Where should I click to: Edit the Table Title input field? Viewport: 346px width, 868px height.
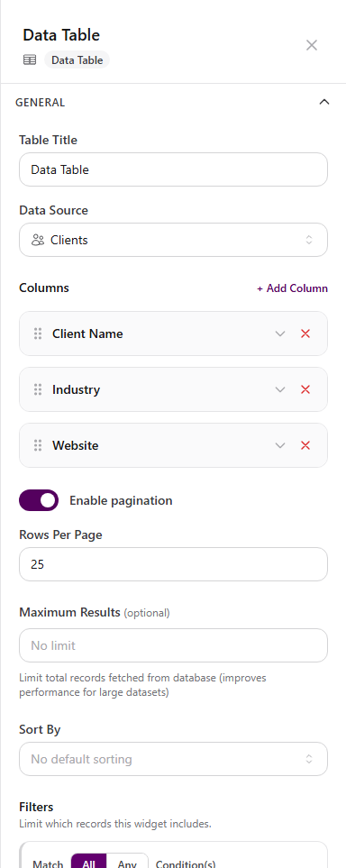173,169
